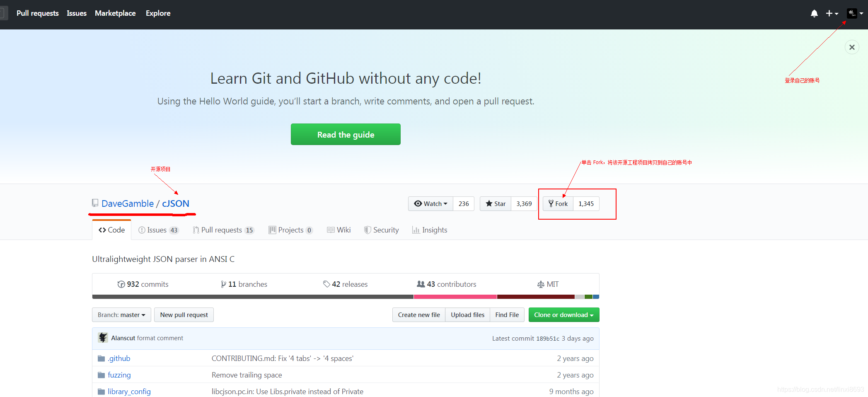Open the Branch: master dropdown
Screen dimensions: 868x397
pos(121,315)
